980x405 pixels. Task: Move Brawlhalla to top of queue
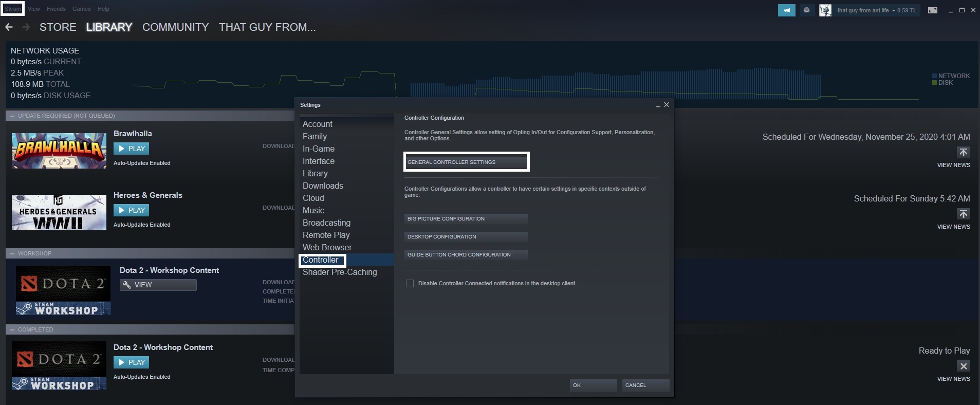pyautogui.click(x=964, y=152)
